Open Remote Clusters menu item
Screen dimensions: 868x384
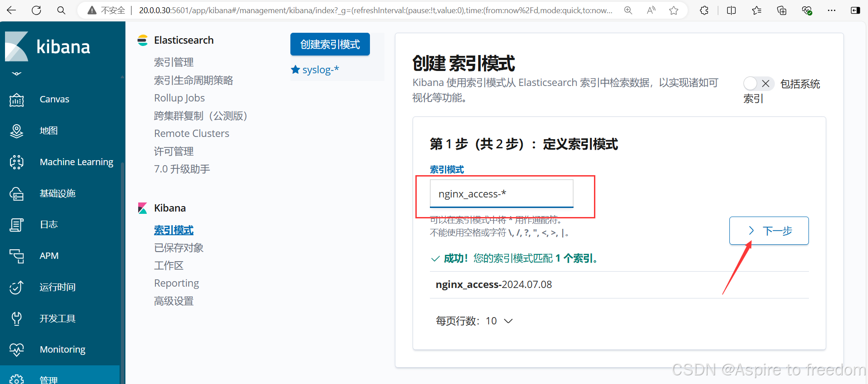(192, 133)
